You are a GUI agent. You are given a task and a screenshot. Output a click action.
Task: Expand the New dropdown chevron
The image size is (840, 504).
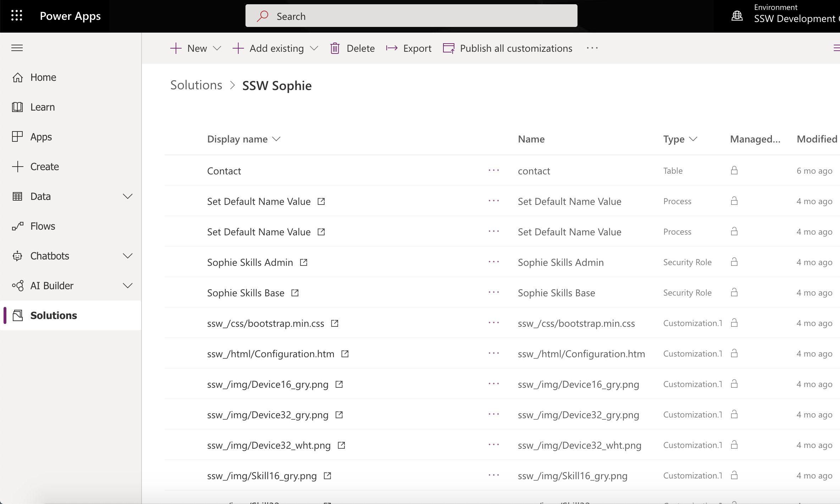pyautogui.click(x=217, y=48)
